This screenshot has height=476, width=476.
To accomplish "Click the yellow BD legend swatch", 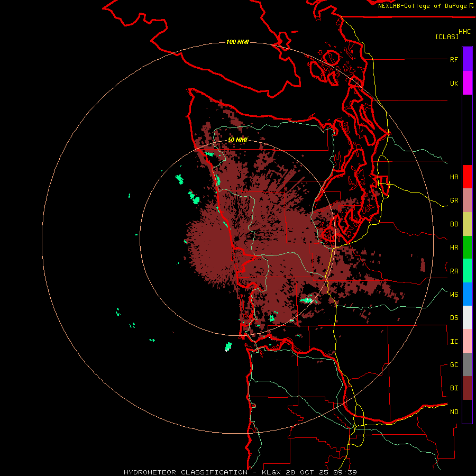I will point(467,224).
